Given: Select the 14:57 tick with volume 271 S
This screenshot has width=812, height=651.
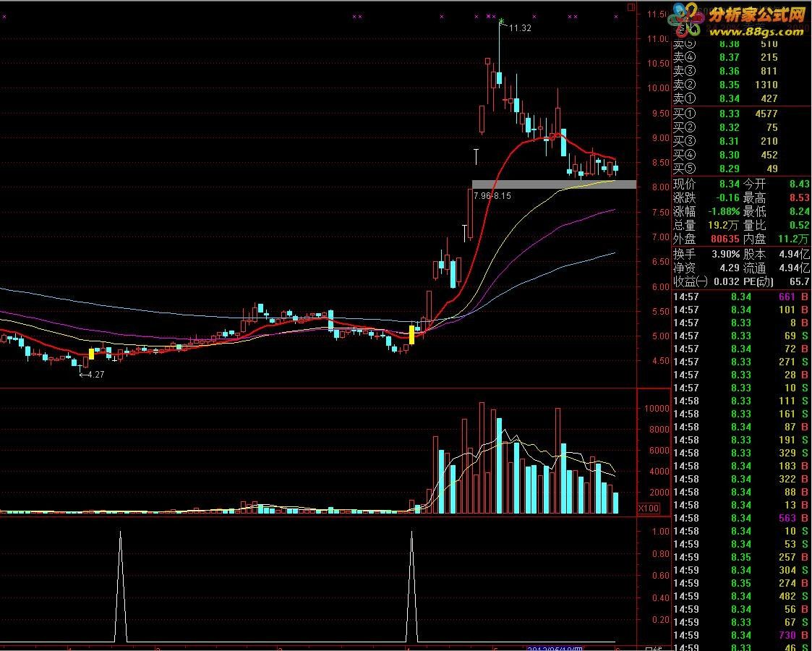Looking at the screenshot, I should (x=741, y=362).
